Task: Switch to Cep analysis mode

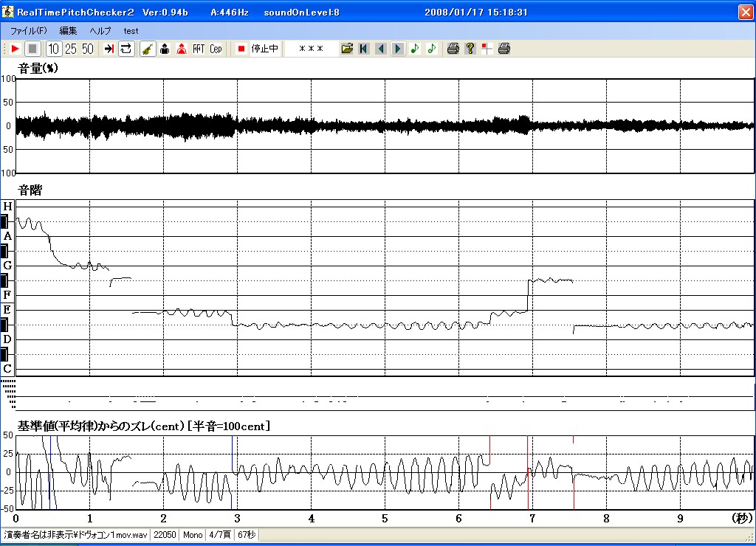Action: [x=216, y=49]
